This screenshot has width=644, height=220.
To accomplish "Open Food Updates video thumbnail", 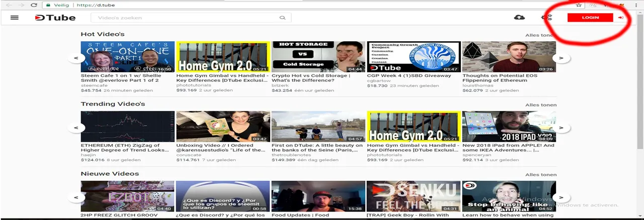I will 318,196.
